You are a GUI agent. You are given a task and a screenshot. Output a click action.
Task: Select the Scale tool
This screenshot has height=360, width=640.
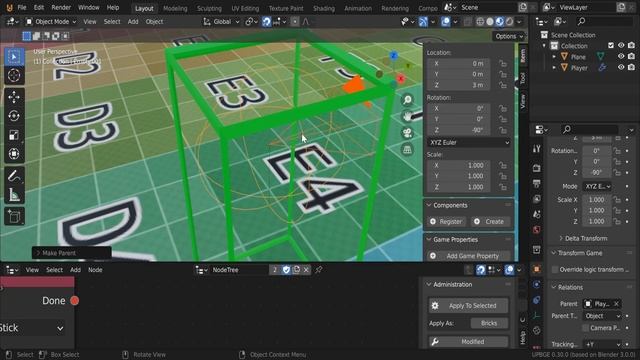(14, 135)
